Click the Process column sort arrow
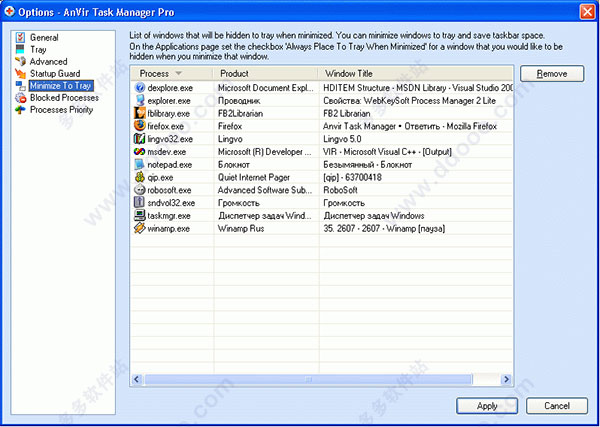This screenshot has height=427, width=600. pos(178,73)
